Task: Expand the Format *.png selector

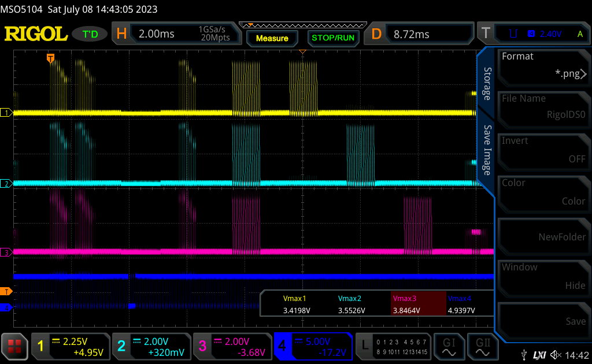Action: [x=543, y=66]
